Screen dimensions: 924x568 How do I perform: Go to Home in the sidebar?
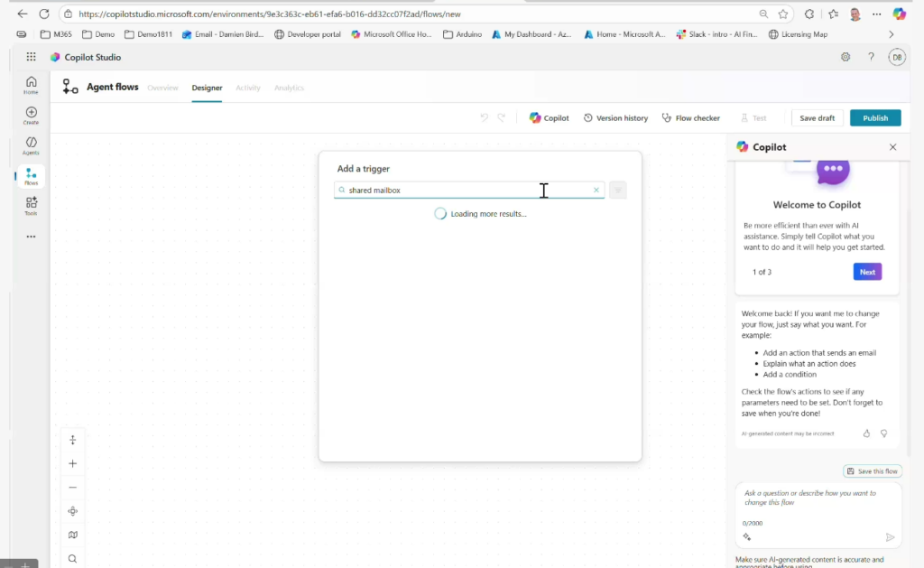coord(31,85)
